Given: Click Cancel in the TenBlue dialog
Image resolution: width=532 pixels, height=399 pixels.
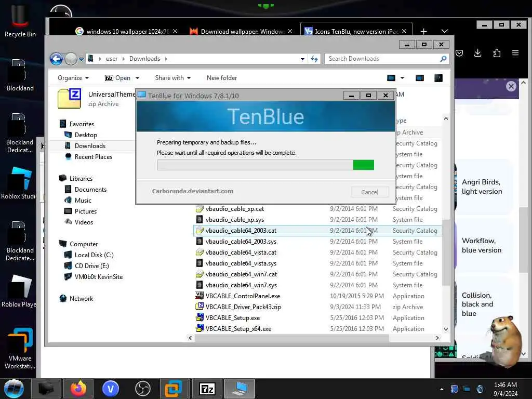Looking at the screenshot, I should [x=369, y=192].
